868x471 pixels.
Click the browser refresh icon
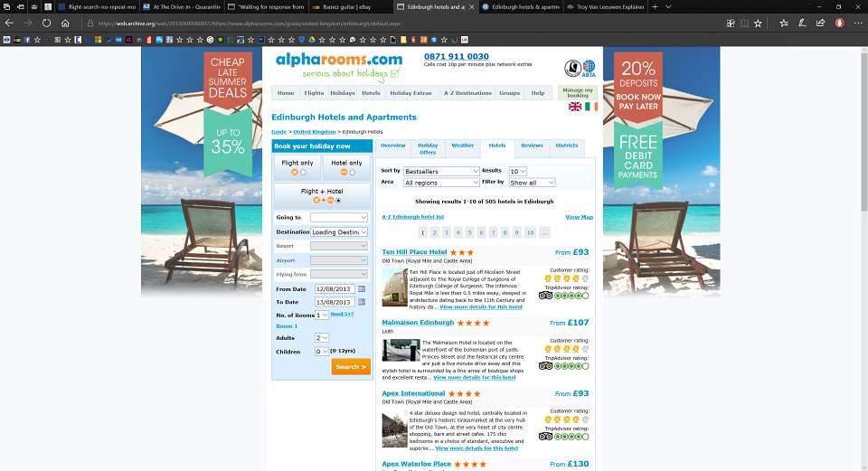(x=46, y=24)
